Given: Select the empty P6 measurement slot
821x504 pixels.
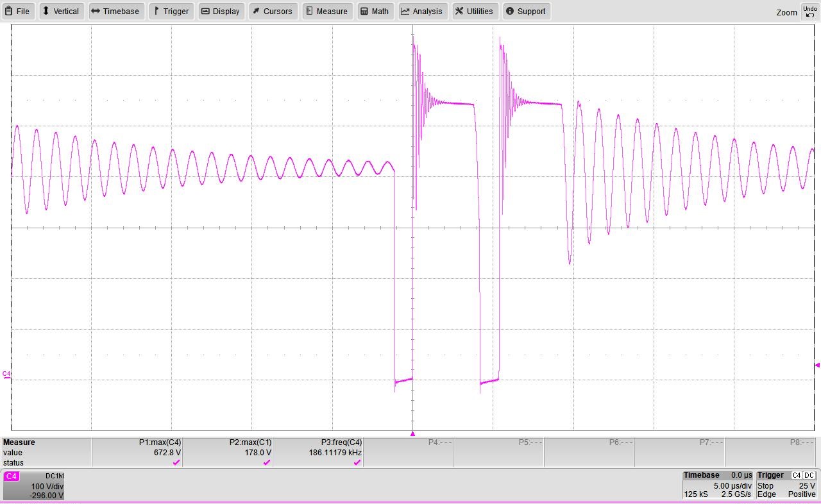Looking at the screenshot, I should (x=589, y=452).
